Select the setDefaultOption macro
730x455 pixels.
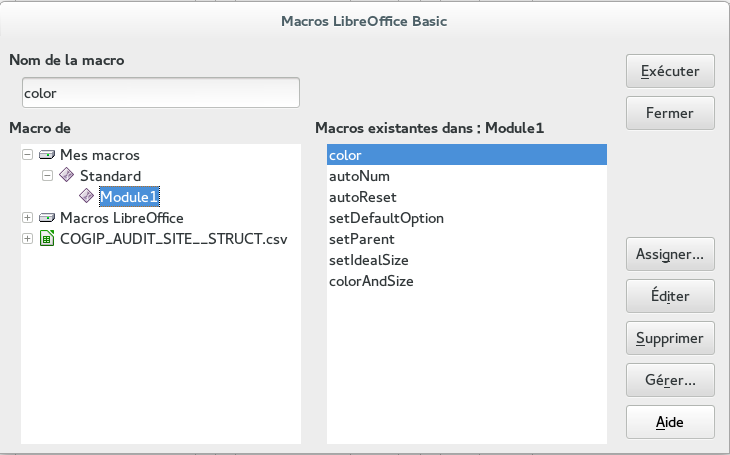pyautogui.click(x=466, y=217)
